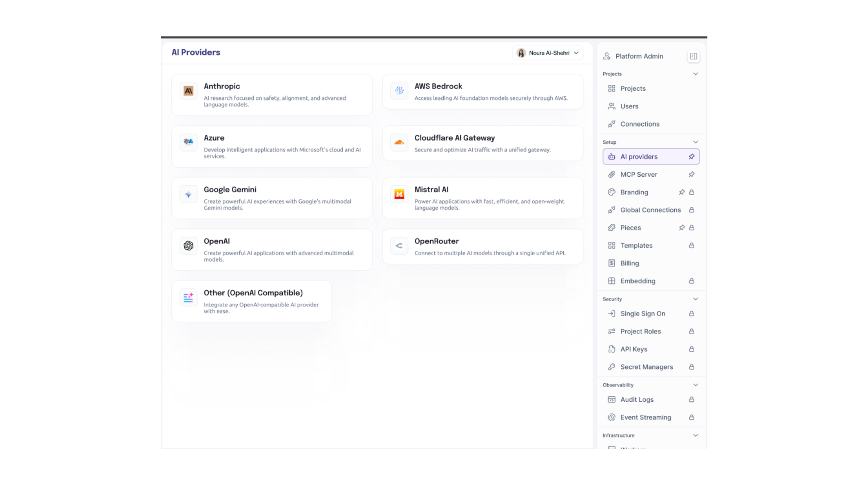Open the Pieces page
The height and width of the screenshot is (485, 868).
(651, 228)
